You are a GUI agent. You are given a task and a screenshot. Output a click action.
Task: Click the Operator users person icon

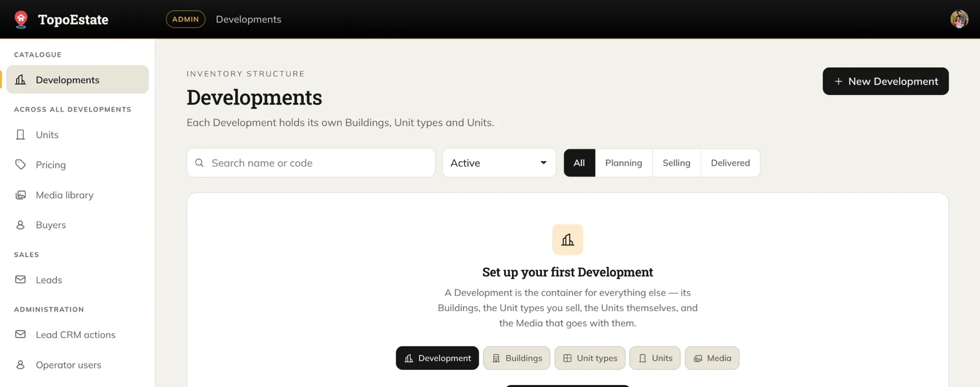pyautogui.click(x=20, y=364)
